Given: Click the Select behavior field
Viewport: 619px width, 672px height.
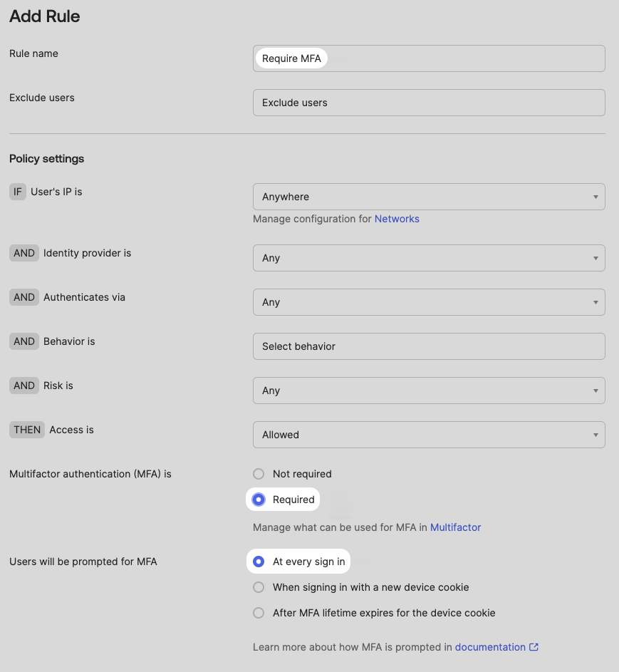Looking at the screenshot, I should pyautogui.click(x=429, y=346).
